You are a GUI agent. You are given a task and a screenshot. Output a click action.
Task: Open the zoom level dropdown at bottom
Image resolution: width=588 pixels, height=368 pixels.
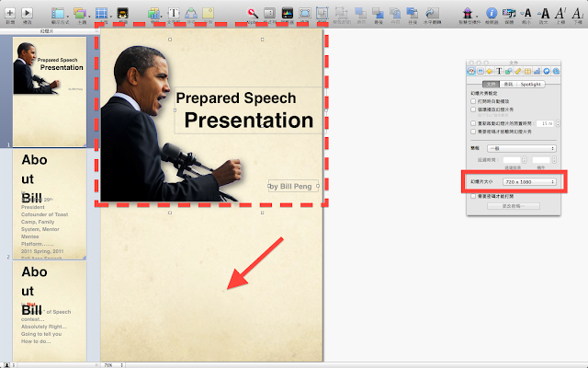(x=113, y=365)
